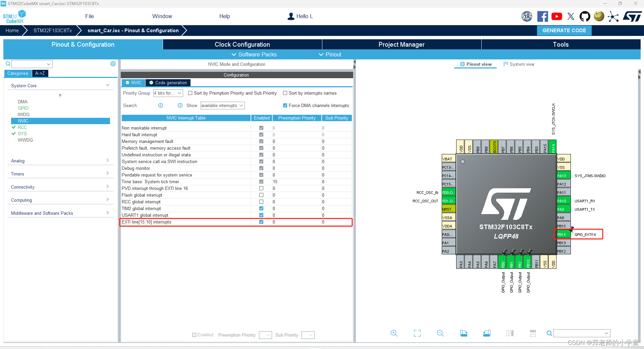This screenshot has height=349, width=644.
Task: Rotate the chip counter-clockwise
Action: tap(487, 333)
